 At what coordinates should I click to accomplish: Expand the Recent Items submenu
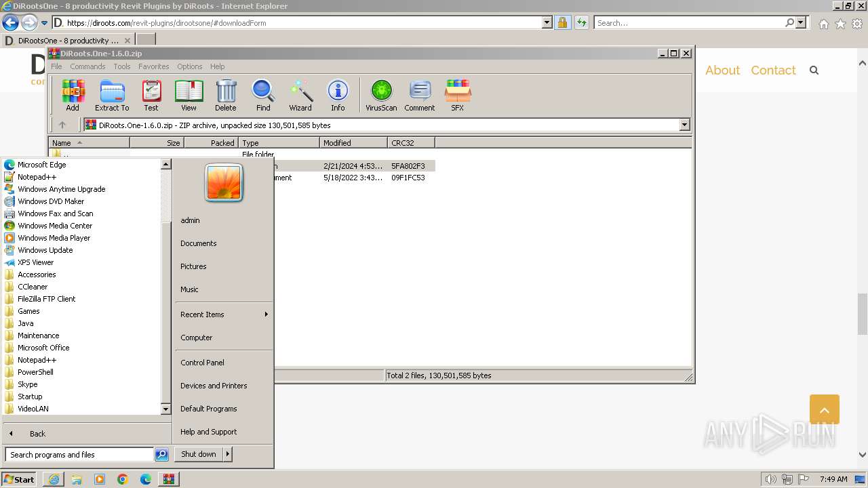pyautogui.click(x=267, y=314)
